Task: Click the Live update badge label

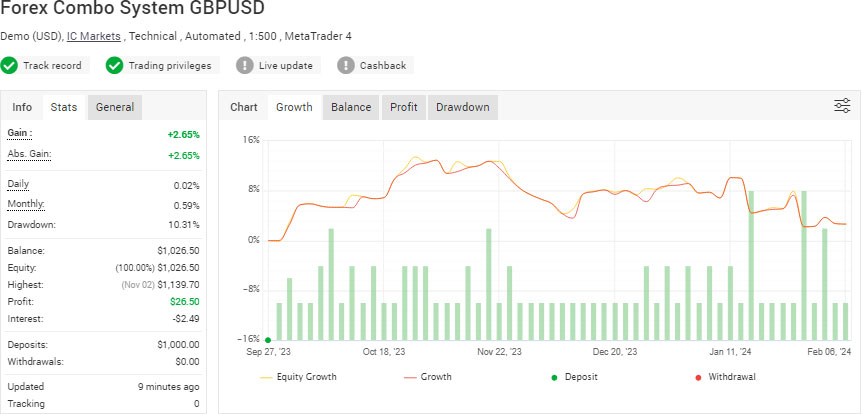Action: 286,65
